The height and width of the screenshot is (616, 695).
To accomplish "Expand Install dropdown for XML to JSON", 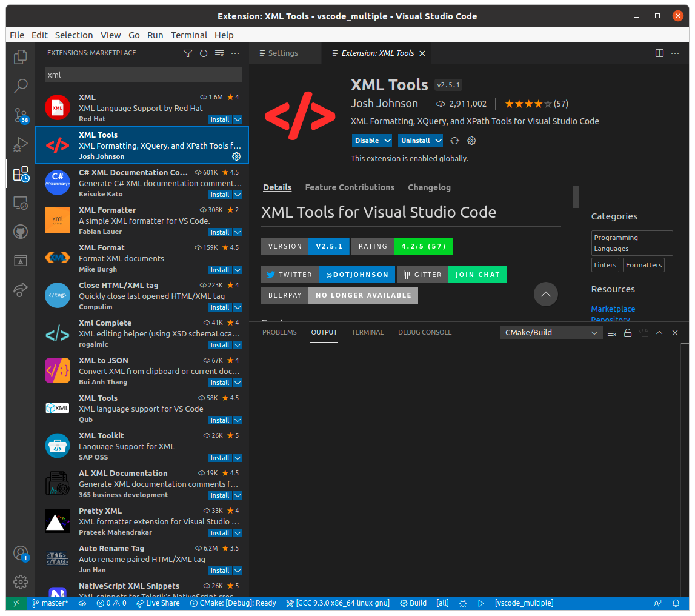I will 238,383.
